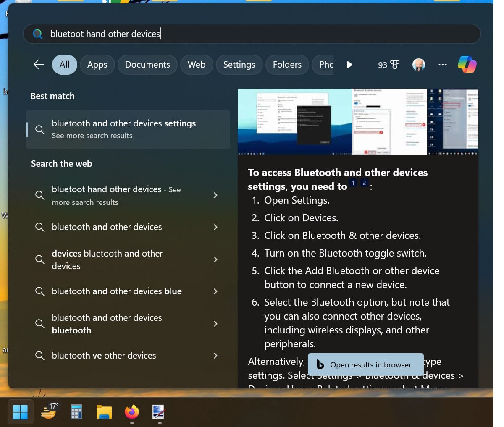This screenshot has height=427, width=504.
Task: Expand the bluetooth ve other devices suggestion
Action: pyautogui.click(x=215, y=356)
